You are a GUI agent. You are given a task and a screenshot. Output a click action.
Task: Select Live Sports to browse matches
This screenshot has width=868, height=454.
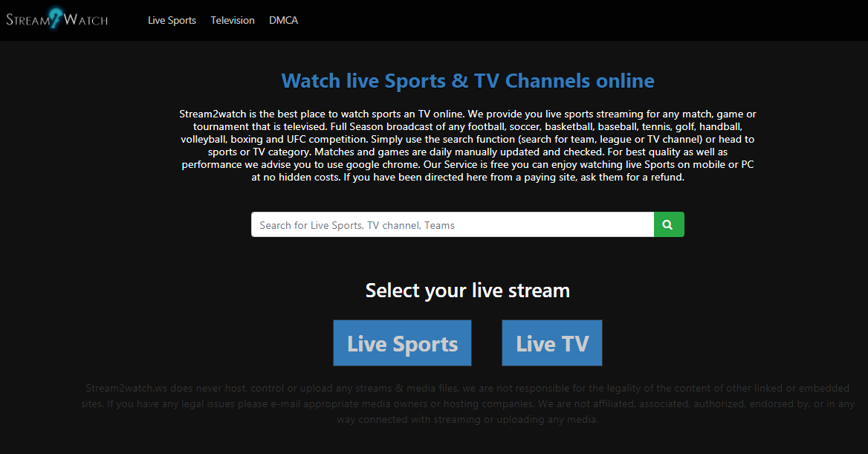point(402,343)
